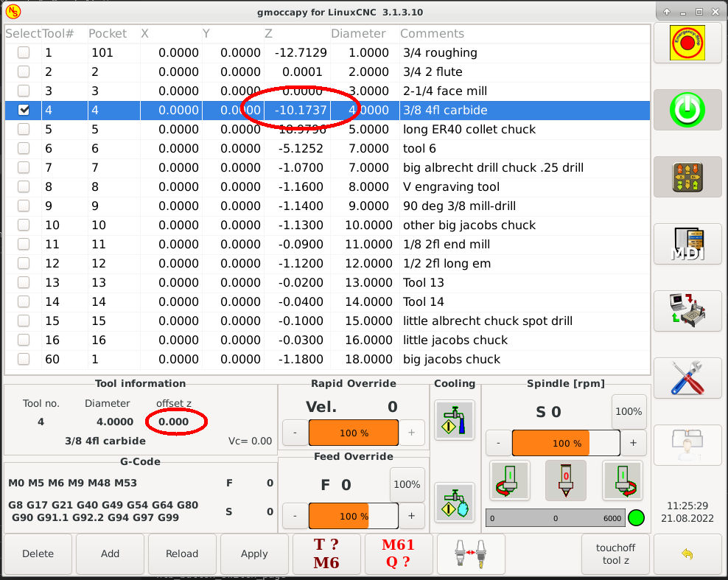Switch to manual jog mode
Screen dimensions: 728x580
tap(687, 177)
